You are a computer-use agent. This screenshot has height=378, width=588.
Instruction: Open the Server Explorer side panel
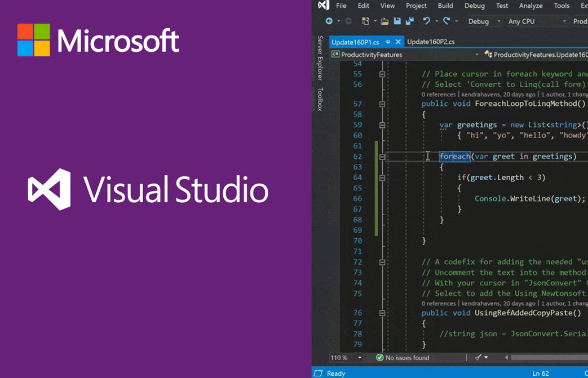click(320, 58)
